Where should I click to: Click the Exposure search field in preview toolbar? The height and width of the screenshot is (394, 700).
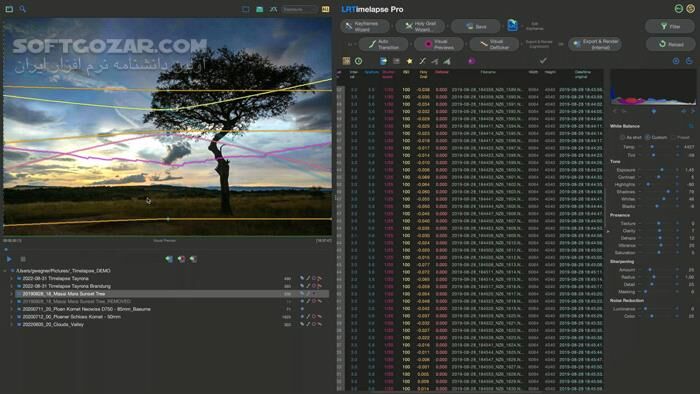tap(300, 9)
